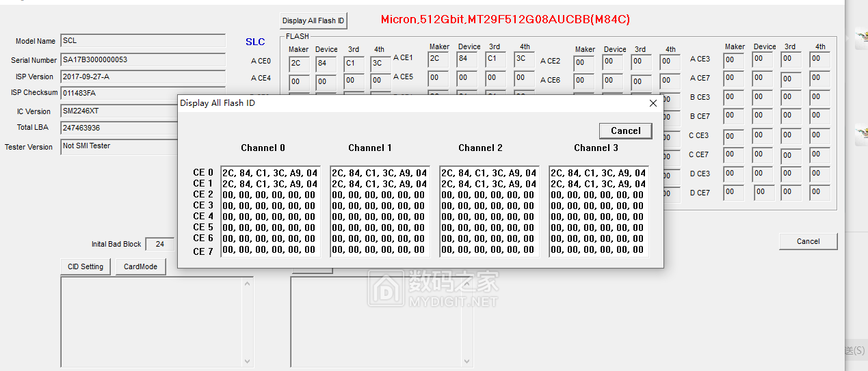
Task: Select the Serial Number field SA17B3000000053
Action: (x=143, y=60)
